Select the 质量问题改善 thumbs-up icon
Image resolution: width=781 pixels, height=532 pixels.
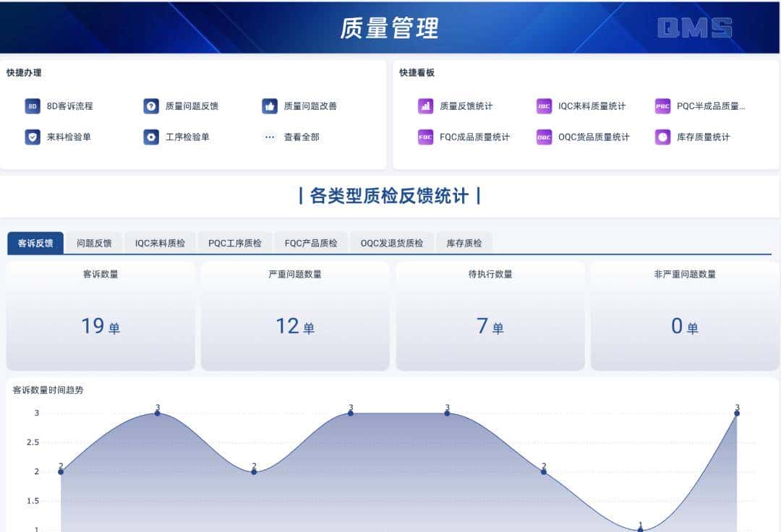268,106
